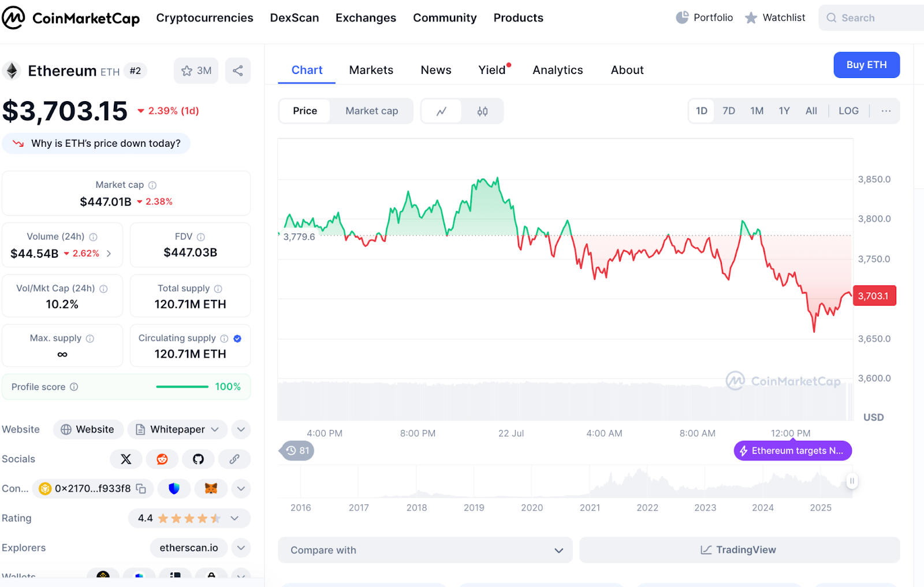The image size is (924, 587).
Task: Click the share icon next to Ethereum
Action: (x=238, y=70)
